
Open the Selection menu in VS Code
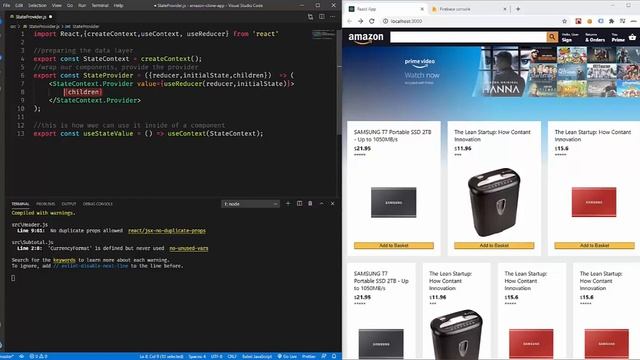[38, 5]
